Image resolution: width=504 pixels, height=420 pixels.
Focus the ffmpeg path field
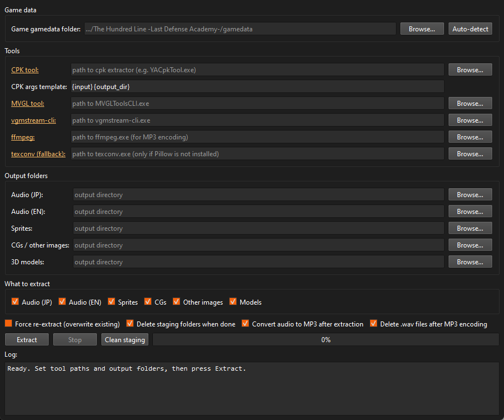pyautogui.click(x=257, y=137)
